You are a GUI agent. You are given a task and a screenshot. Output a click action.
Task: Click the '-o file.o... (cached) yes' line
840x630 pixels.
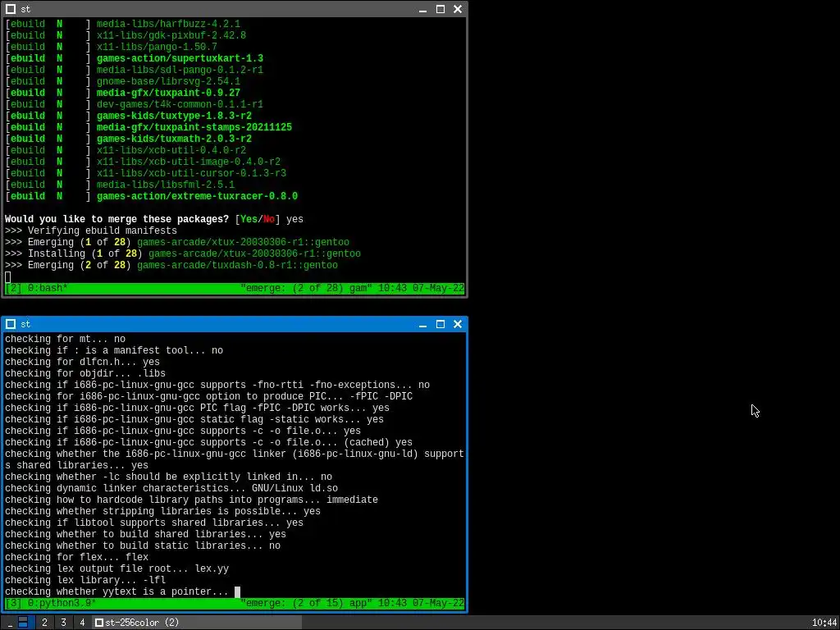pyautogui.click(x=209, y=442)
